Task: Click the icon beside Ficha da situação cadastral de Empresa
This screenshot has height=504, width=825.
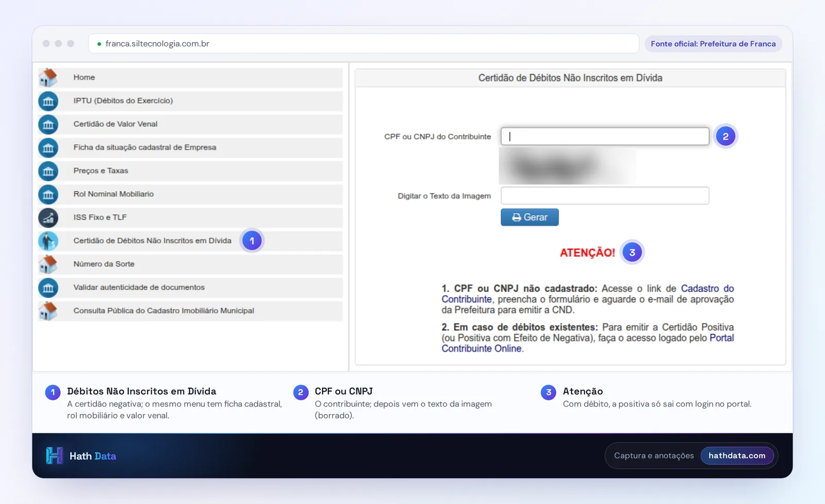Action: pyautogui.click(x=48, y=147)
